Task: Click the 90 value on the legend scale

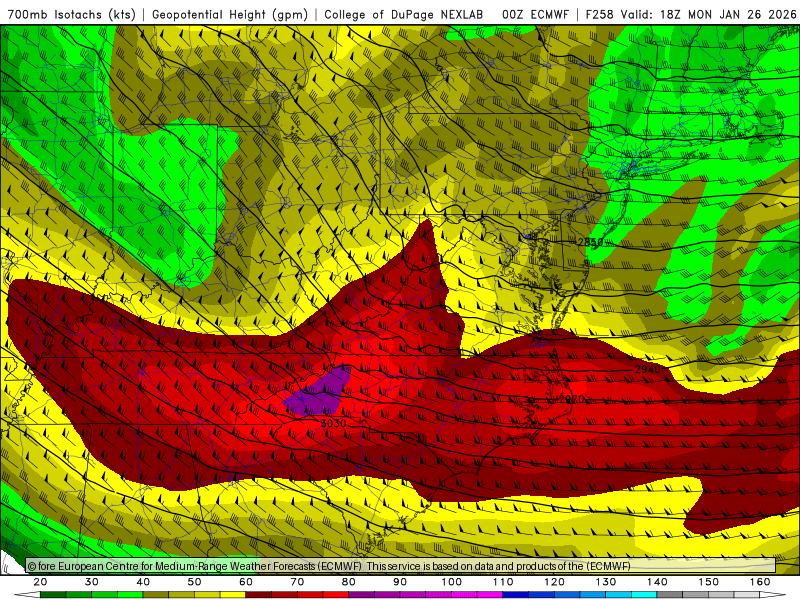Action: point(400,582)
